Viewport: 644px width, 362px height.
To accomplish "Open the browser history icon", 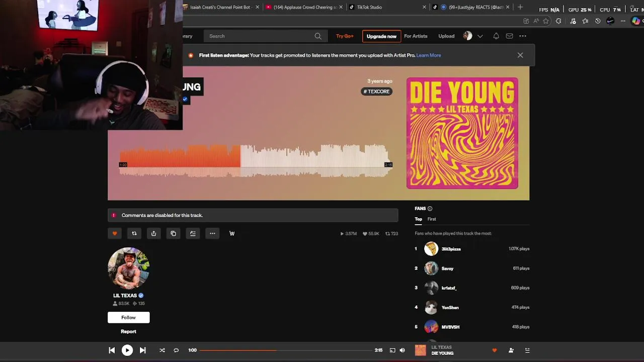I will pyautogui.click(x=598, y=21).
